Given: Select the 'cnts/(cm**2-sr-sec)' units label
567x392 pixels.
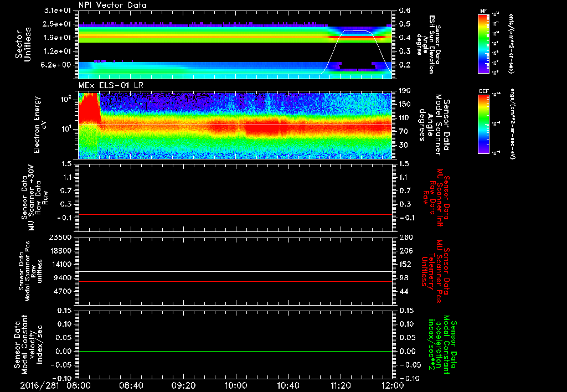Looking at the screenshot, I should (511, 44).
